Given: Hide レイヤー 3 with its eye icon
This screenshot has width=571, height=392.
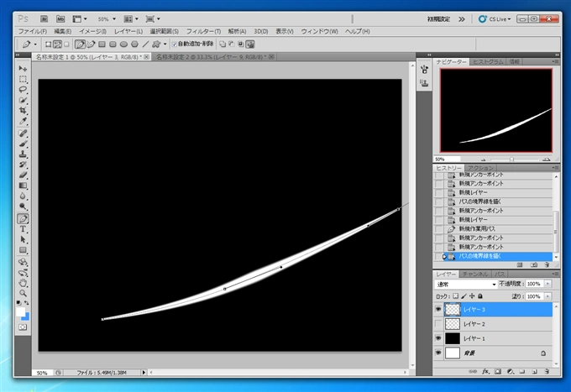Looking at the screenshot, I should (x=438, y=310).
